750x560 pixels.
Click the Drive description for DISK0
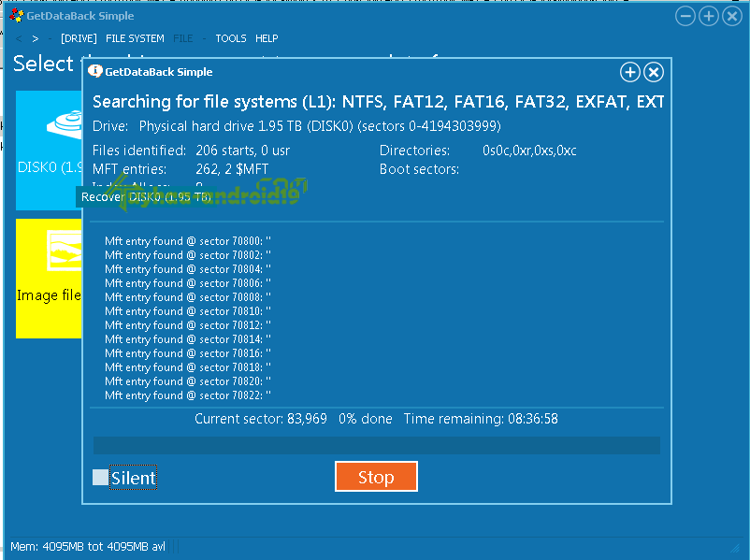tap(320, 126)
